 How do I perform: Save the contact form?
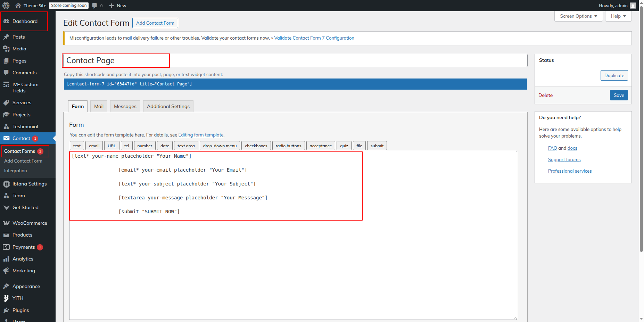(619, 95)
